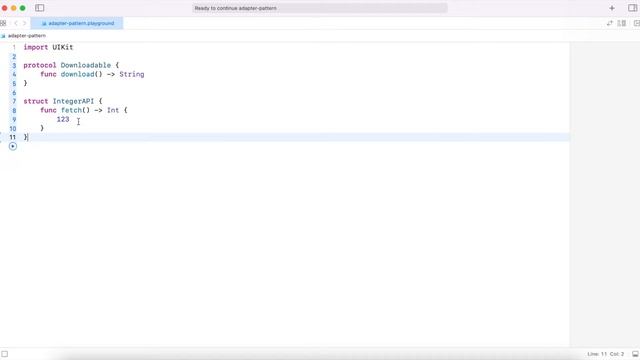Click the 'IntegerAPI' struct name
This screenshot has width=640, height=360.
[x=73, y=101]
